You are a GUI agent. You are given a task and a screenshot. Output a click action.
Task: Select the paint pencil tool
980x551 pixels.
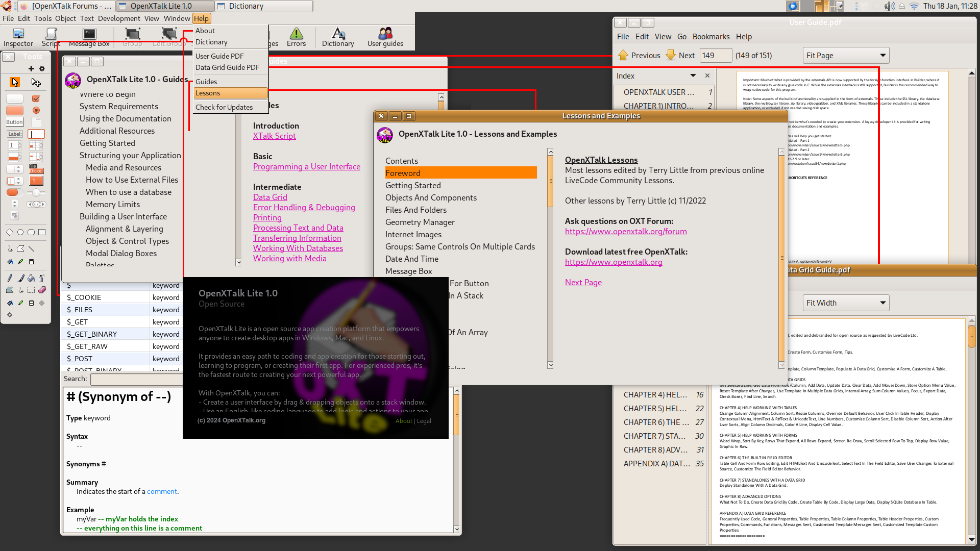pos(10,278)
